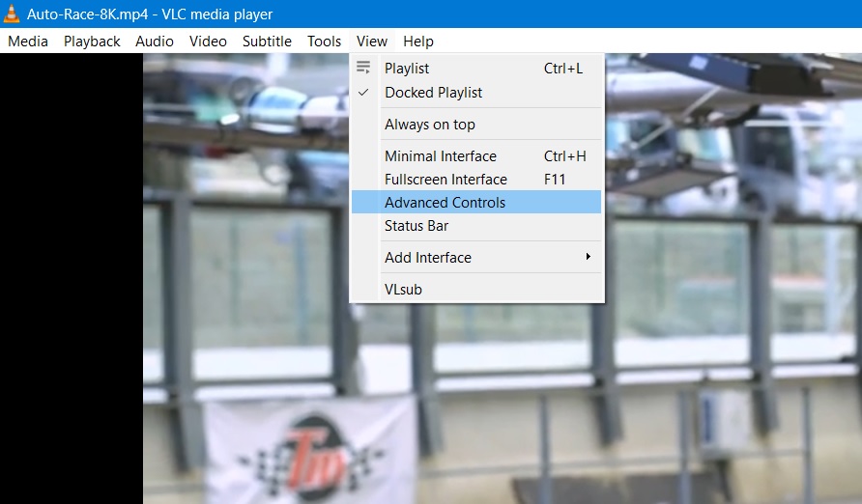
Task: Show the Status Bar
Action: 476,225
